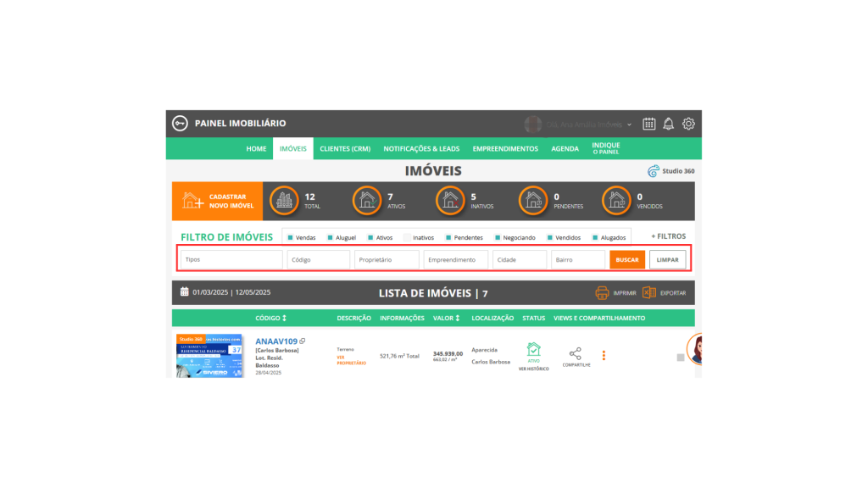868x488 pixels.
Task: Click the Ativo status house icon
Action: click(x=533, y=350)
